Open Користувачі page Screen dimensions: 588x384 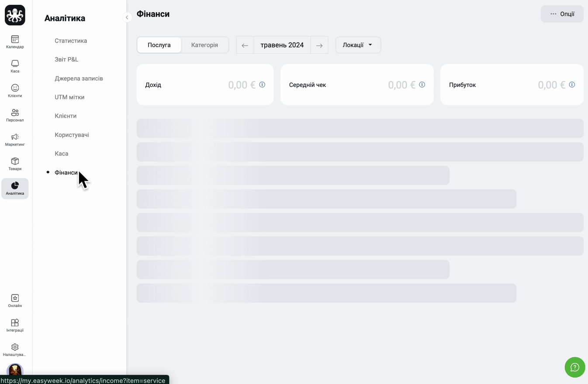click(x=72, y=135)
